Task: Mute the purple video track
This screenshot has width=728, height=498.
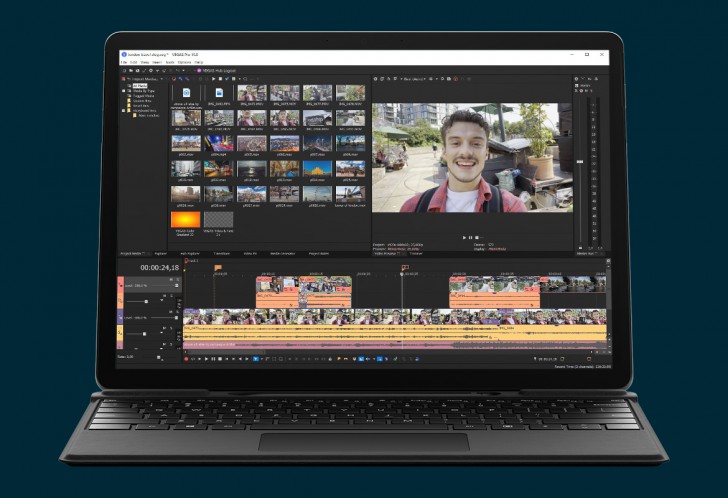Action: point(170,312)
